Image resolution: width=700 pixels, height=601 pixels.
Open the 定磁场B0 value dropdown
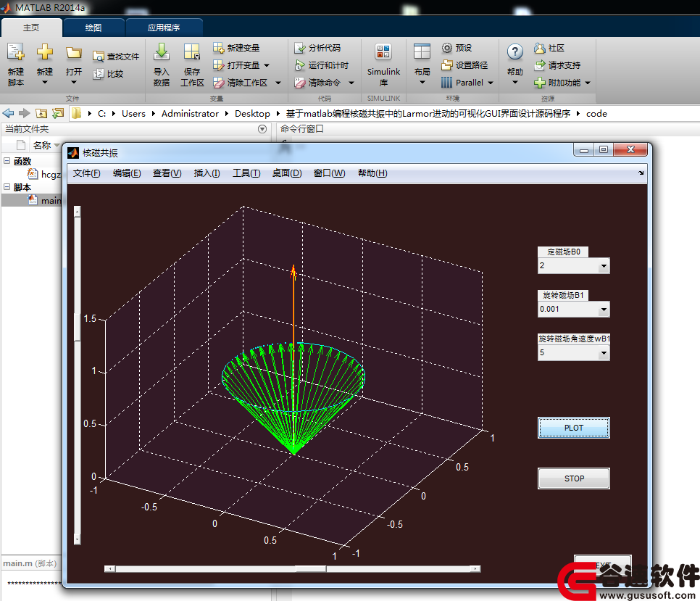coord(604,266)
